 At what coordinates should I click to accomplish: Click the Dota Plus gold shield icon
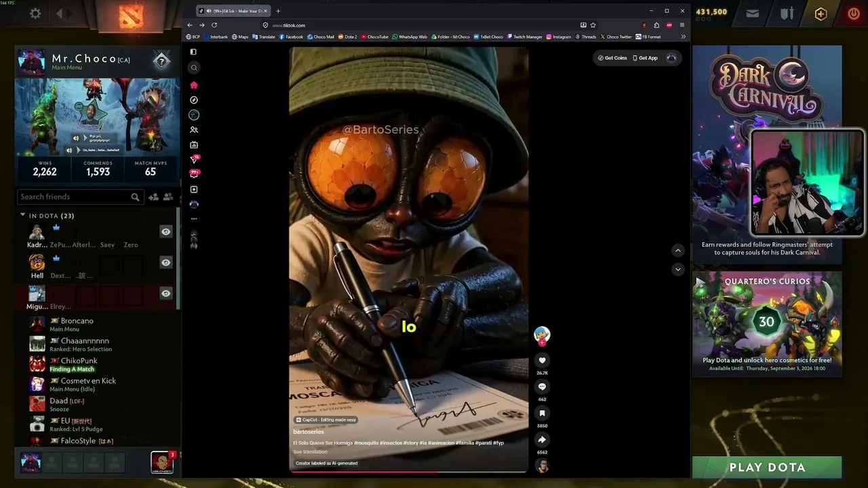point(821,14)
